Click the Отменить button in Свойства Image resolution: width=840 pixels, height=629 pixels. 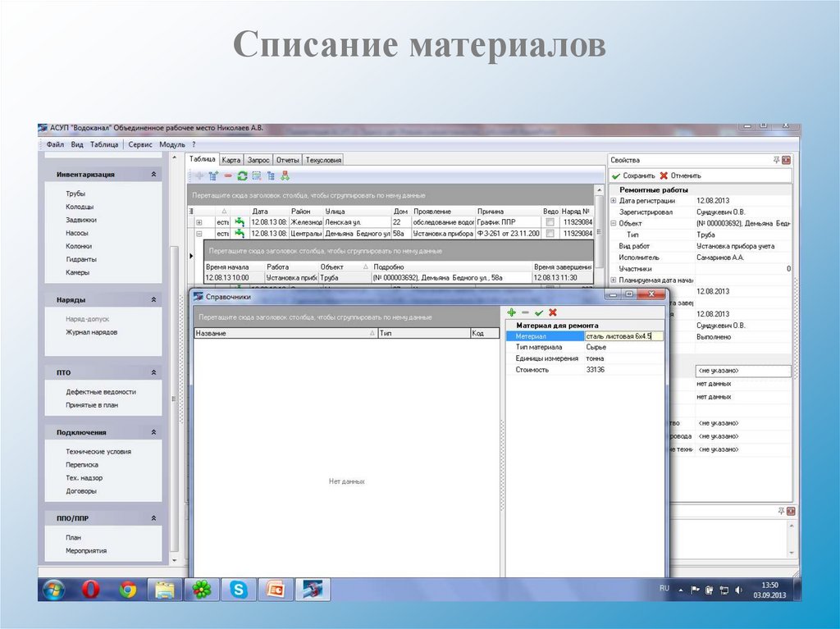coord(680,175)
